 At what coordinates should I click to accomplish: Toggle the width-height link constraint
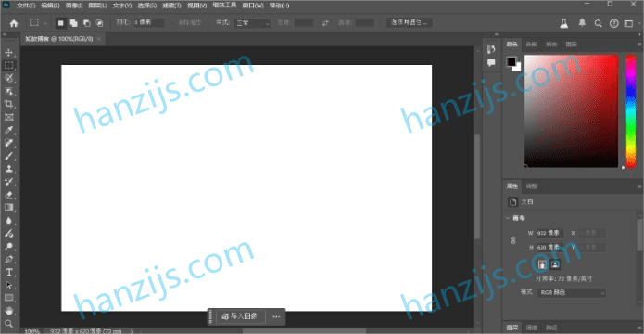click(x=513, y=240)
